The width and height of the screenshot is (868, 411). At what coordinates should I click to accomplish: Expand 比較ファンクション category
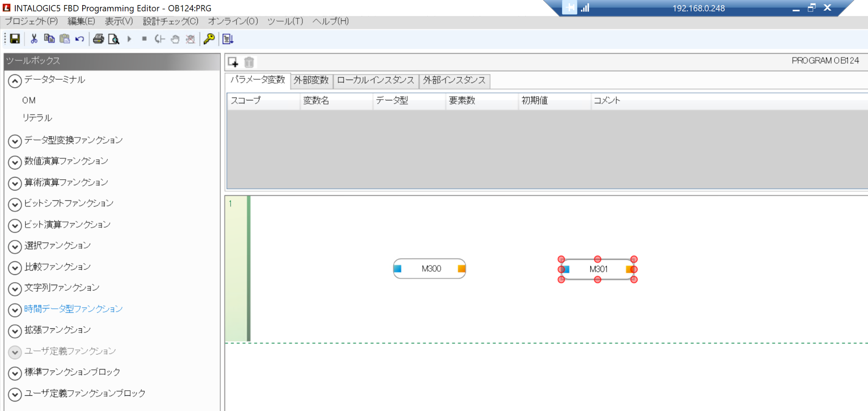tap(15, 267)
